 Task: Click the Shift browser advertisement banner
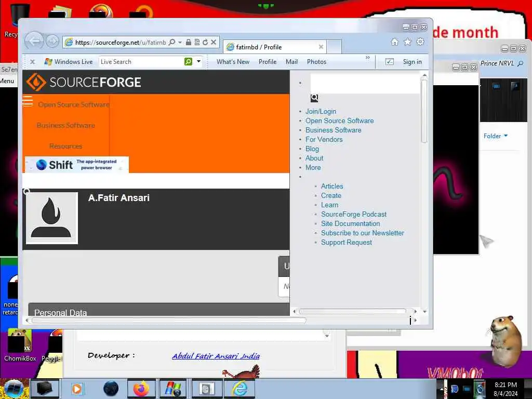[77, 165]
